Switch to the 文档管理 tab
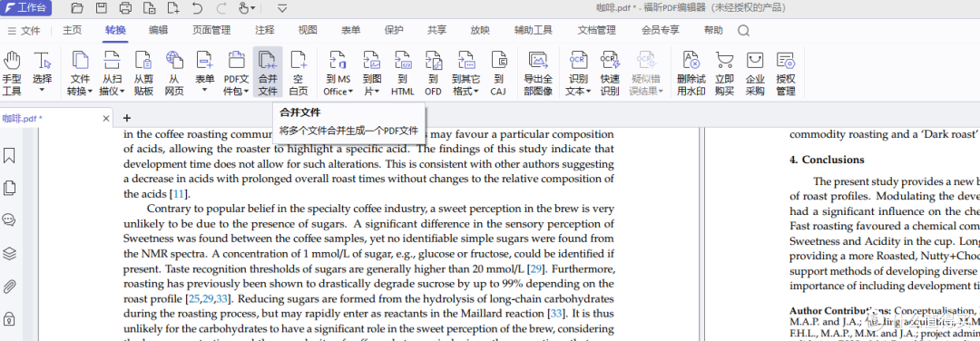980x341 pixels. [x=596, y=30]
